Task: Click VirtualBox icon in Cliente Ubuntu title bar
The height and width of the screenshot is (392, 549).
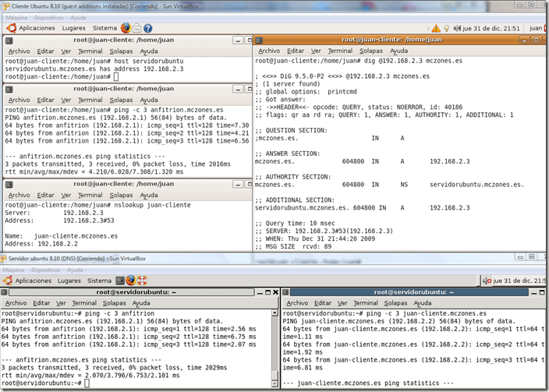Action: click(5, 6)
